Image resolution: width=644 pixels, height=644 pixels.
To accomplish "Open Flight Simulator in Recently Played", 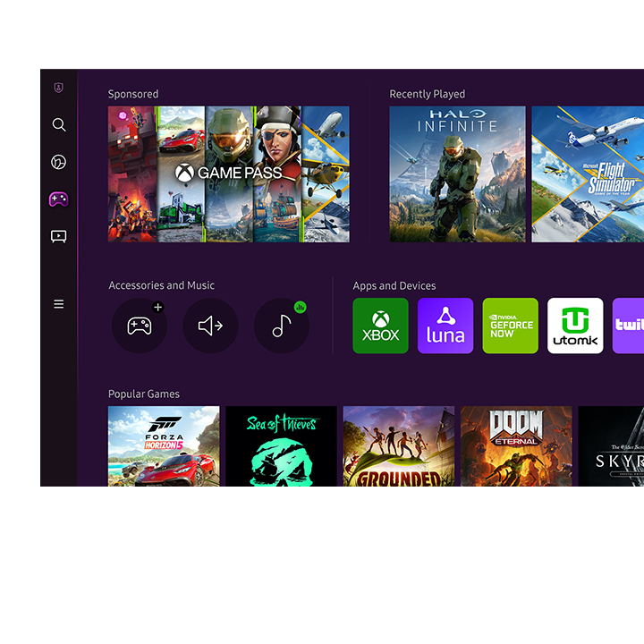I will coord(588,174).
